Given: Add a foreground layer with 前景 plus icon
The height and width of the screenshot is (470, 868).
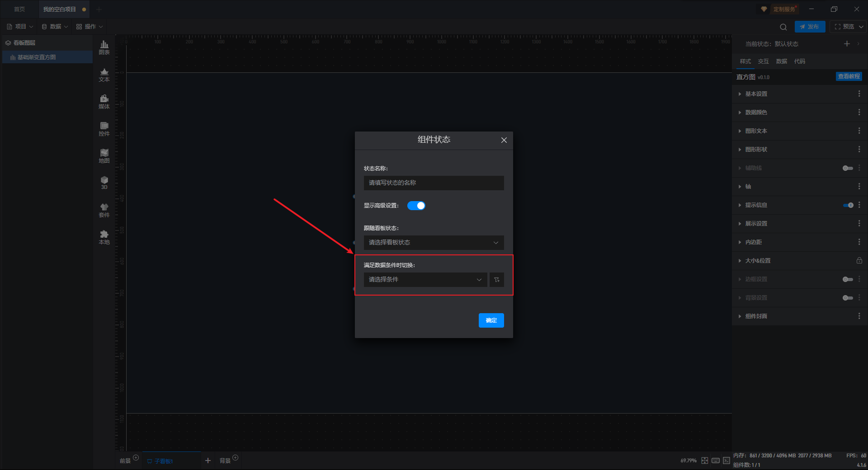Looking at the screenshot, I should click(136, 457).
